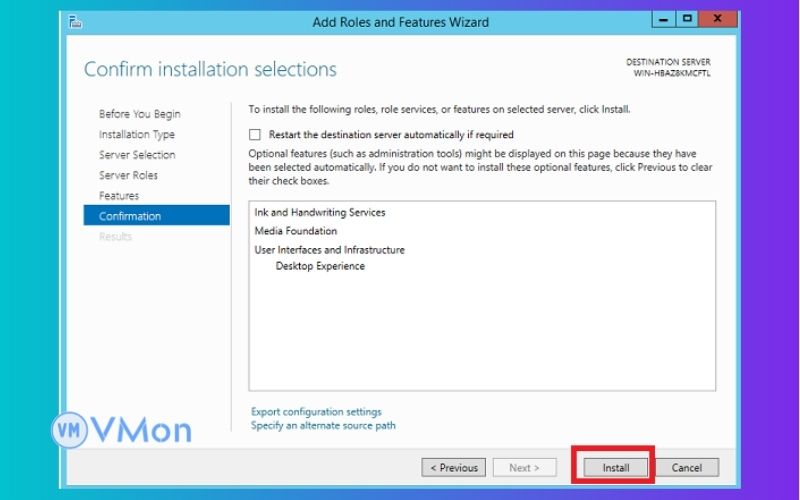Select the Desktop Experience sub-item
Image resolution: width=800 pixels, height=500 pixels.
click(320, 267)
